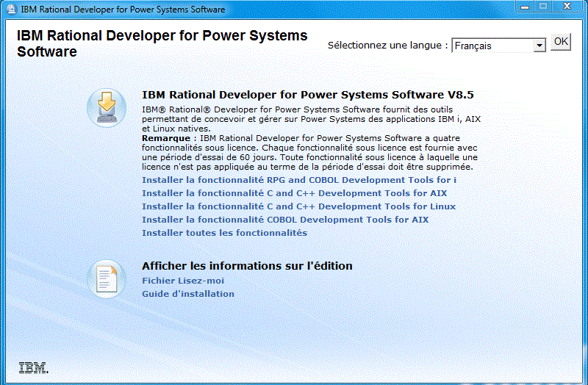The height and width of the screenshot is (385, 588).
Task: Install C and C++ Development Tools for Linux
Action: [298, 206]
